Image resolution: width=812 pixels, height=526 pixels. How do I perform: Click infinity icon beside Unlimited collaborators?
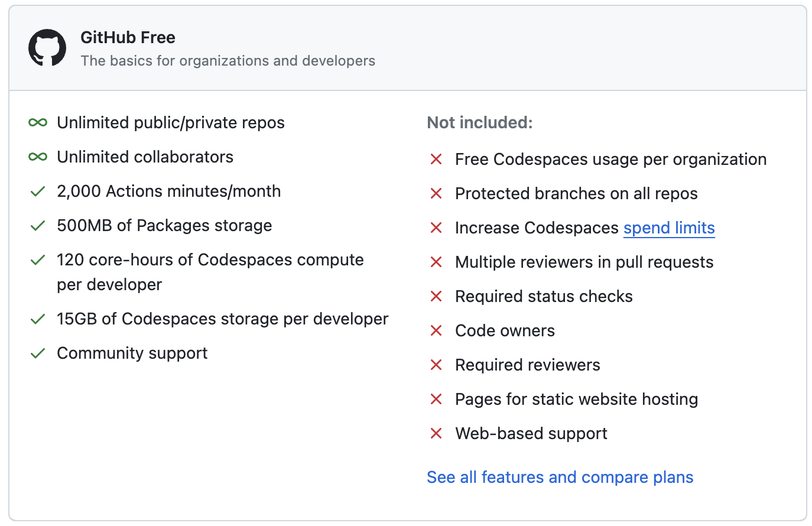38,157
